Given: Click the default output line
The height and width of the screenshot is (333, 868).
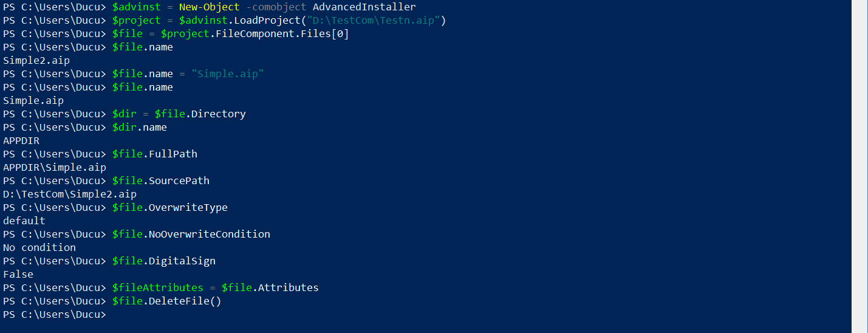Looking at the screenshot, I should 24,221.
